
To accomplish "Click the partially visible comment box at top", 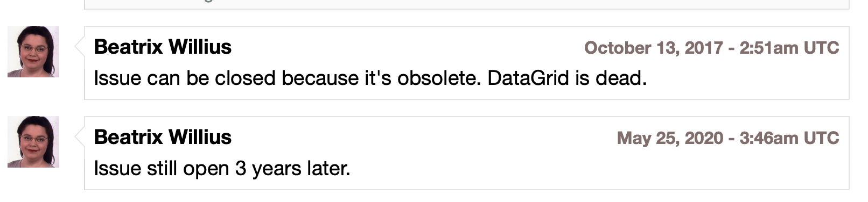I will click(467, 4).
